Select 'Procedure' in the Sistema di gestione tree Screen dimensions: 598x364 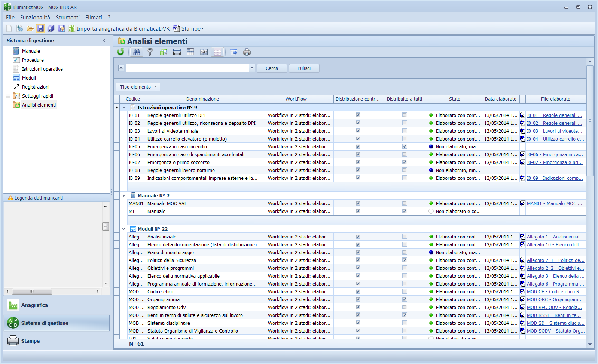[33, 60]
